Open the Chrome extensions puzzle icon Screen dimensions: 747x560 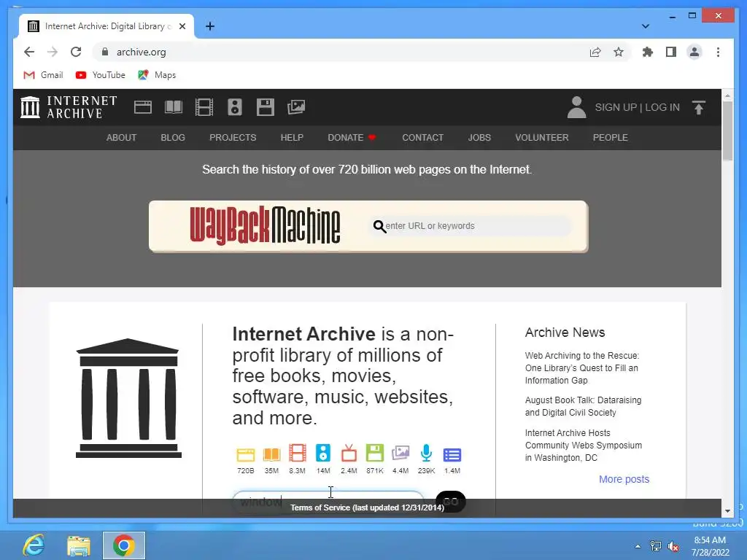tap(648, 52)
